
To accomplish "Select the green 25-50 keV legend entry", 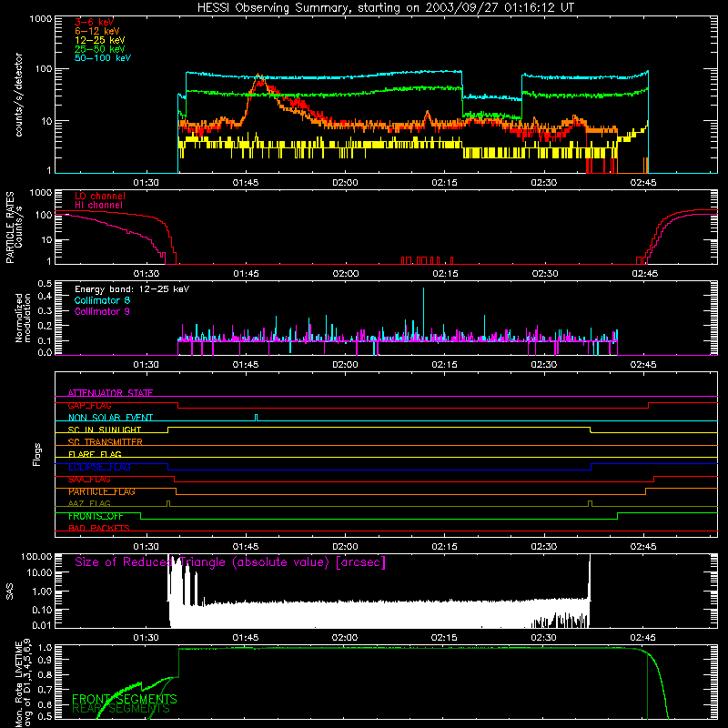I will click(x=100, y=49).
